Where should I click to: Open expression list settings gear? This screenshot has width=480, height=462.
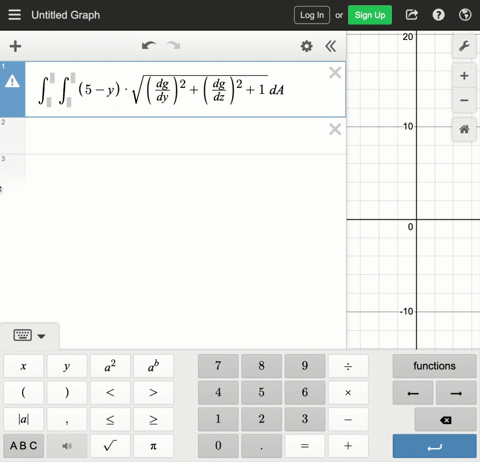(307, 46)
